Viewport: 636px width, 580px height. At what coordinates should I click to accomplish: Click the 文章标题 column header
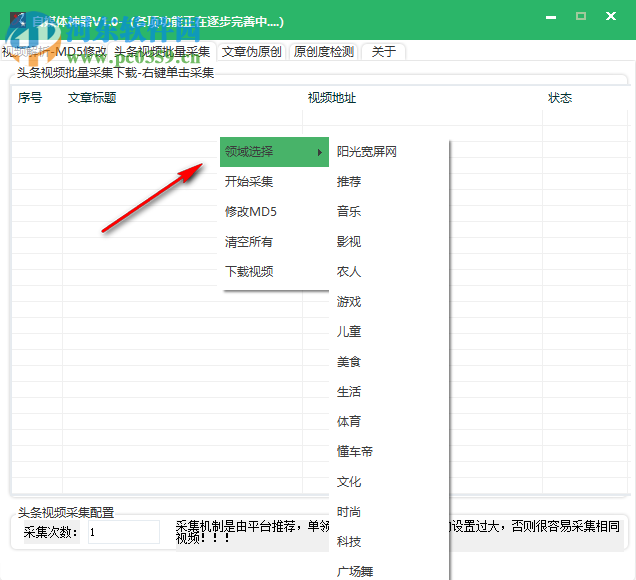[92, 98]
